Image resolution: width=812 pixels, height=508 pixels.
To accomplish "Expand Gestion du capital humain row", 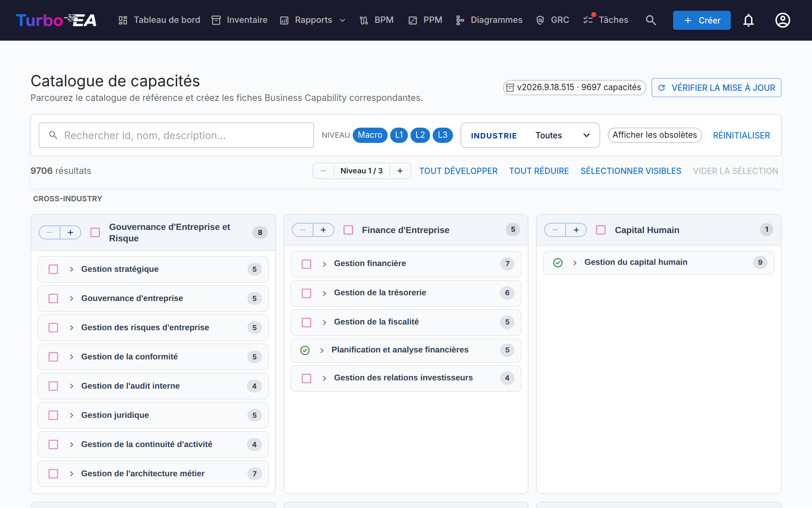I will tap(575, 263).
